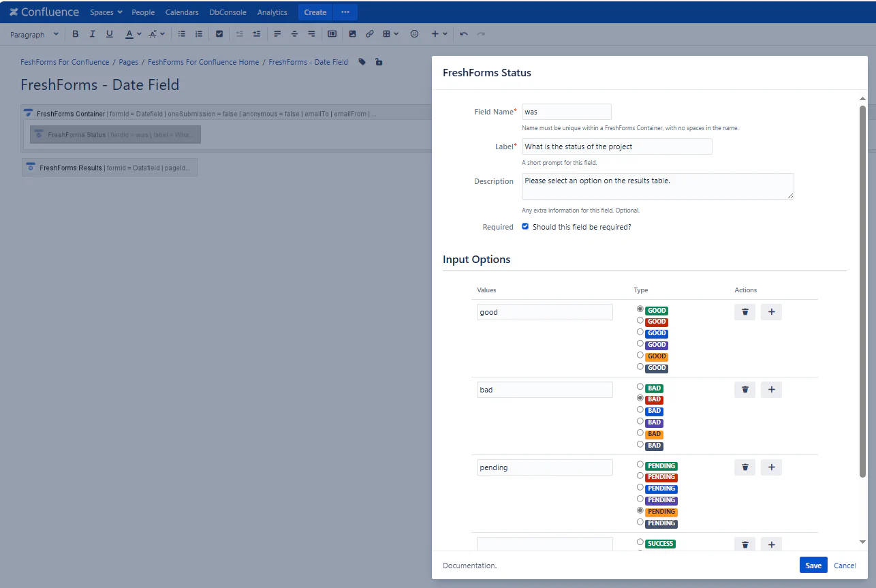Delete the 'good' option with trash icon

point(745,312)
